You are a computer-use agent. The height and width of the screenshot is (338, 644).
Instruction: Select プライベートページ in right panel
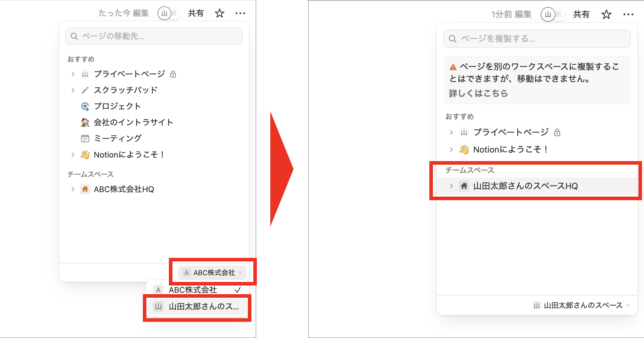point(511,132)
